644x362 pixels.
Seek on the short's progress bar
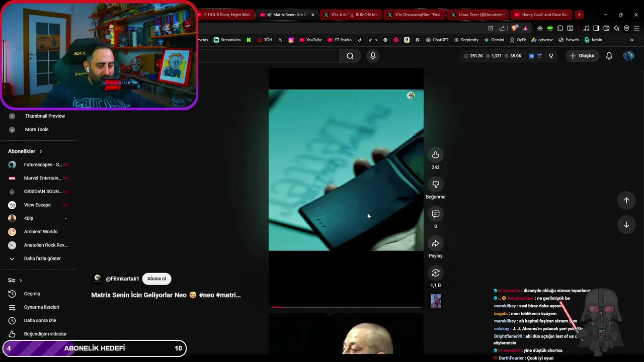coord(346,307)
